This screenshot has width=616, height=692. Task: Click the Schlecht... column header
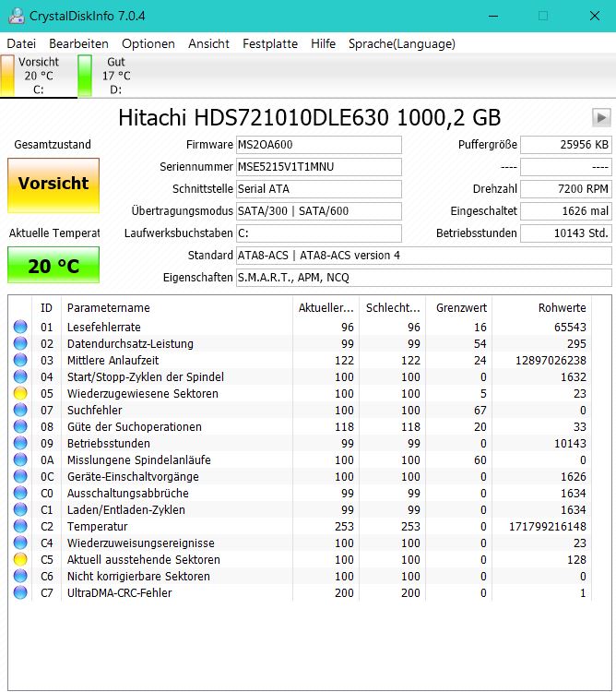393,307
